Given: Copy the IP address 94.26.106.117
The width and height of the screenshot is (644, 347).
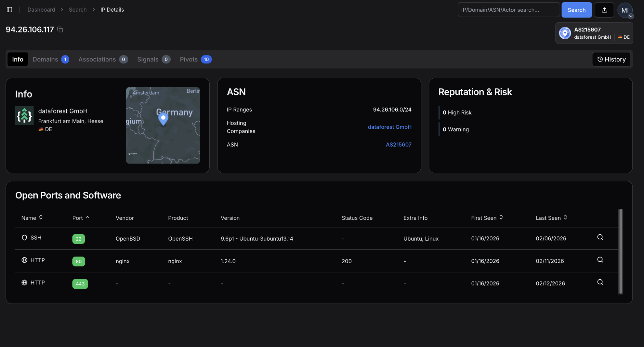Looking at the screenshot, I should click(x=60, y=30).
